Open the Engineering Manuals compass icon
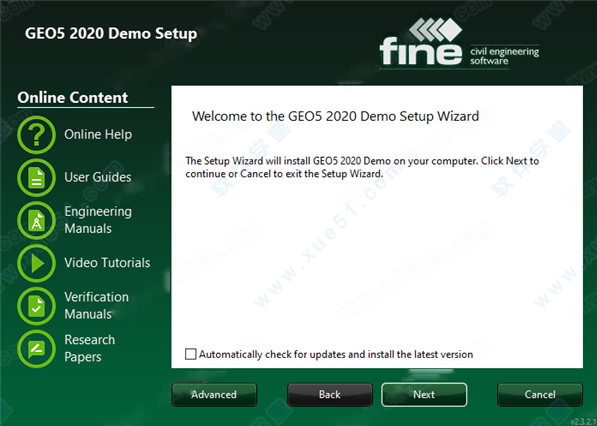Viewport: 597px width, 426px height. (36, 220)
